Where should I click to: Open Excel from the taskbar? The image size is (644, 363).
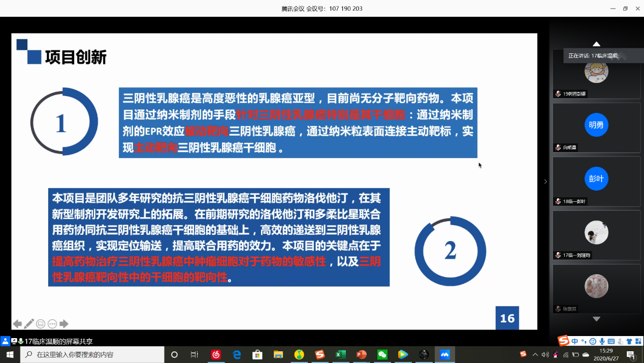point(340,354)
